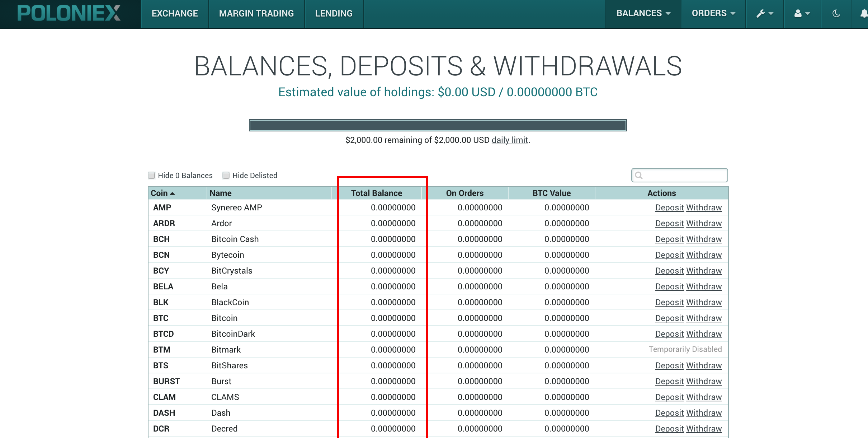This screenshot has height=438, width=868.
Task: Open the Exchange tab
Action: (175, 14)
